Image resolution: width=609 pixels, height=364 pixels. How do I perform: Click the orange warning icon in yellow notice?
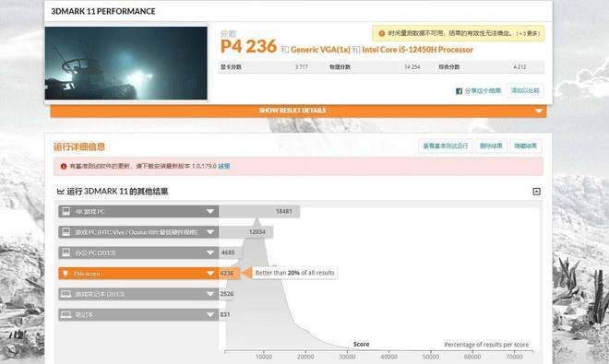382,33
